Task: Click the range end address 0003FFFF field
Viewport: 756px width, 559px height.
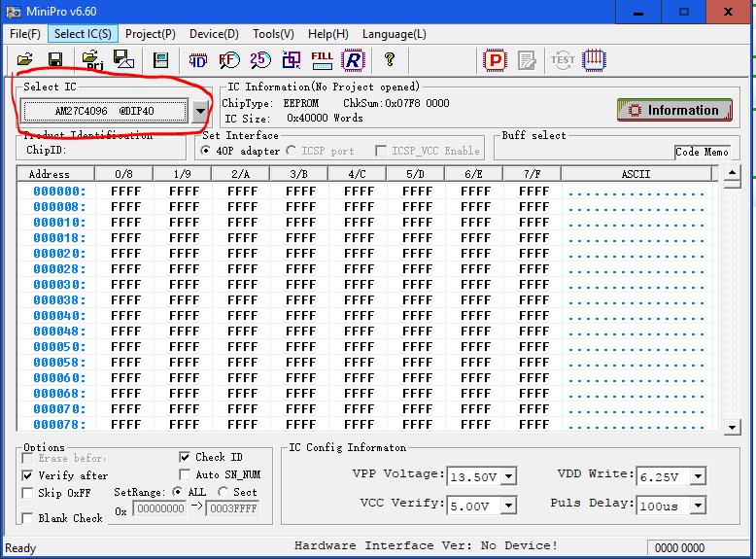Action: click(233, 508)
